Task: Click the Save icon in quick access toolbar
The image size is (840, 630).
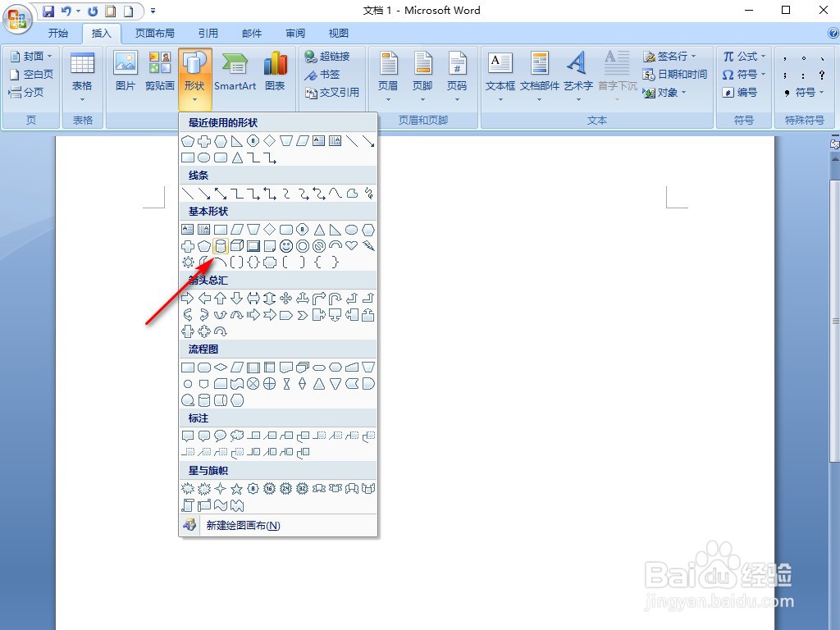Action: tap(48, 11)
